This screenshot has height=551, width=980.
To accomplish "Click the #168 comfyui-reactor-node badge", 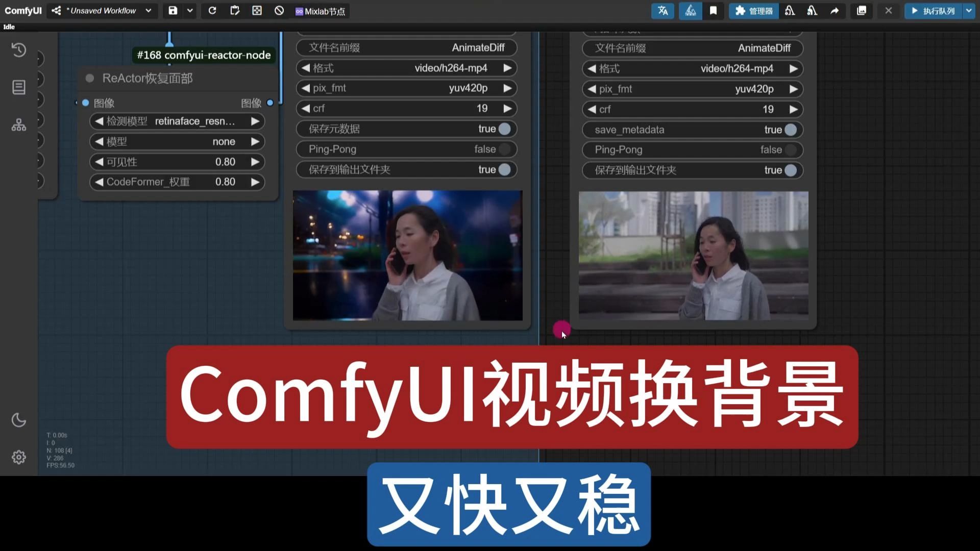I will [204, 55].
